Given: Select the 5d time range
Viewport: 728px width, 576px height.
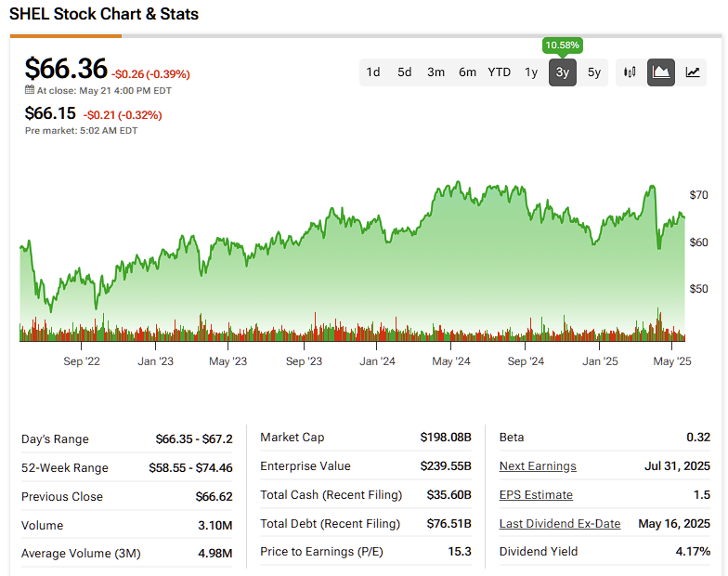Looking at the screenshot, I should [405, 72].
